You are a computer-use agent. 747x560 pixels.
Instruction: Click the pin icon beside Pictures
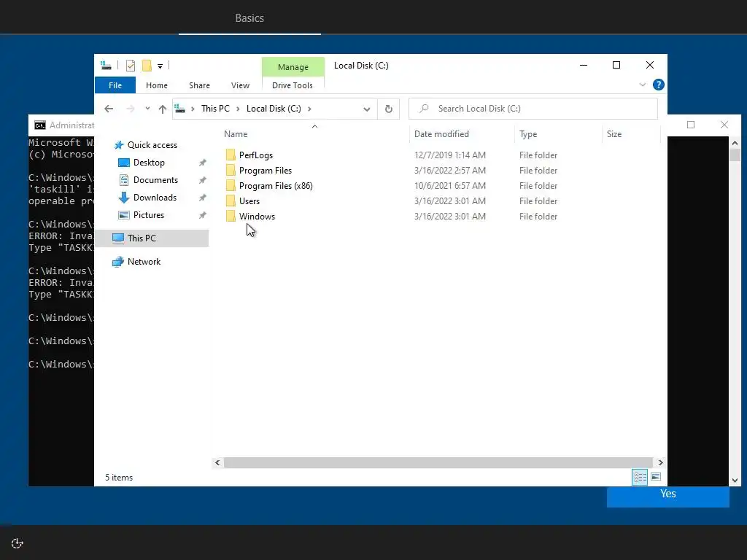tap(203, 215)
